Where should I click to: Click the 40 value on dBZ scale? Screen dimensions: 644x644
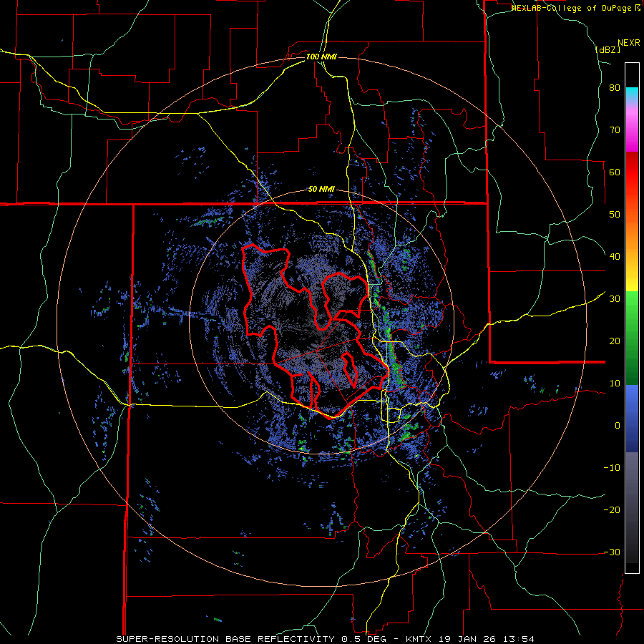(x=615, y=257)
